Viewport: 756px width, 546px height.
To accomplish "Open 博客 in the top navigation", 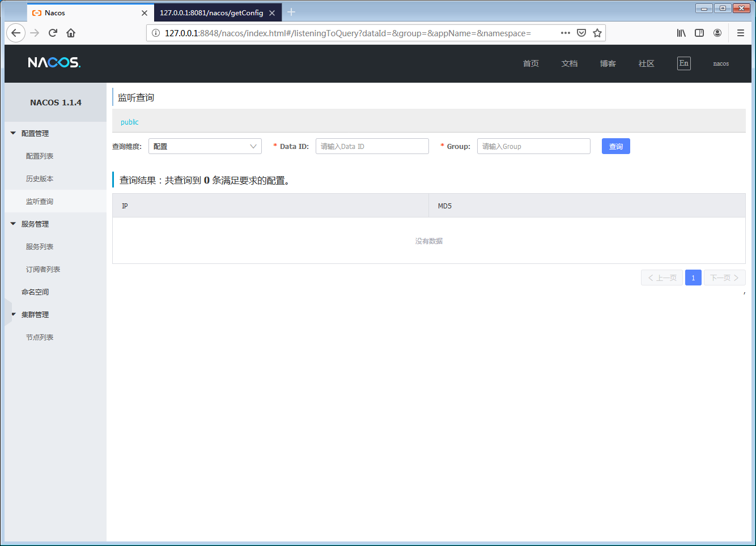I will (x=608, y=63).
